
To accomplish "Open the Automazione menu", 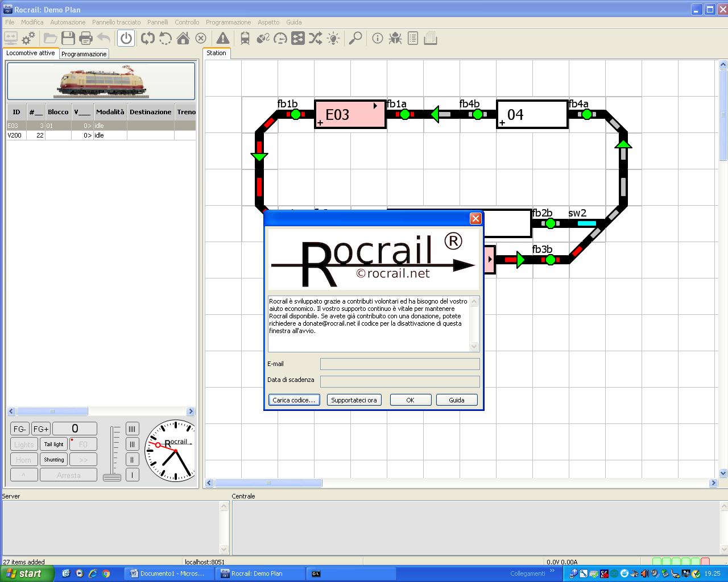I will 68,22.
